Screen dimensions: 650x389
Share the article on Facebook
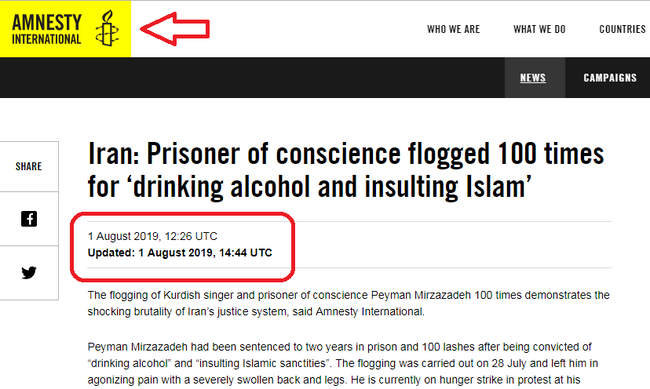(29, 219)
